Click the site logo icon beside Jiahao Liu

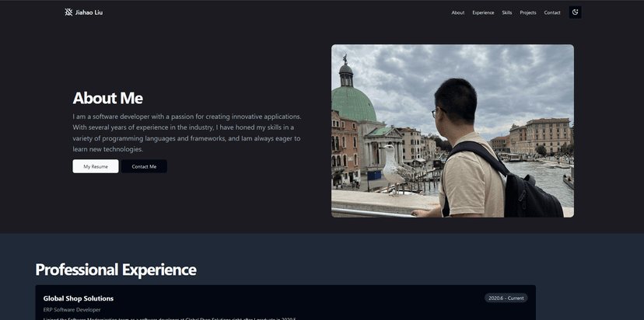coord(68,12)
